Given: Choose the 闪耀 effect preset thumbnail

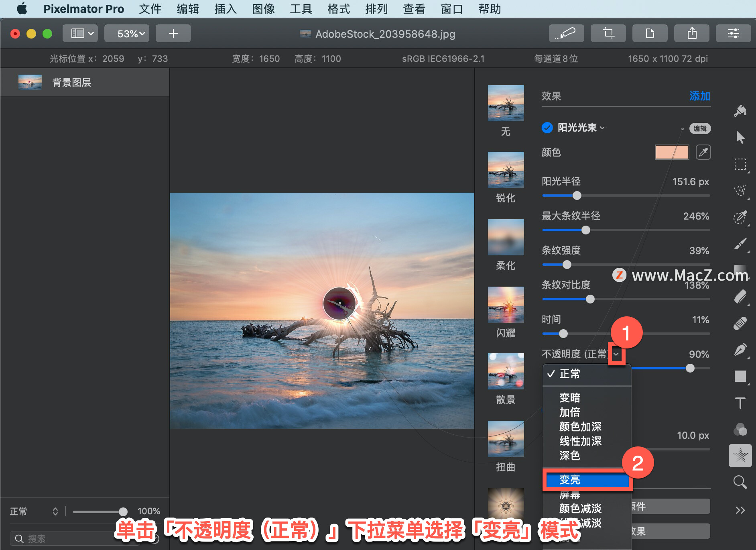Looking at the screenshot, I should [506, 305].
